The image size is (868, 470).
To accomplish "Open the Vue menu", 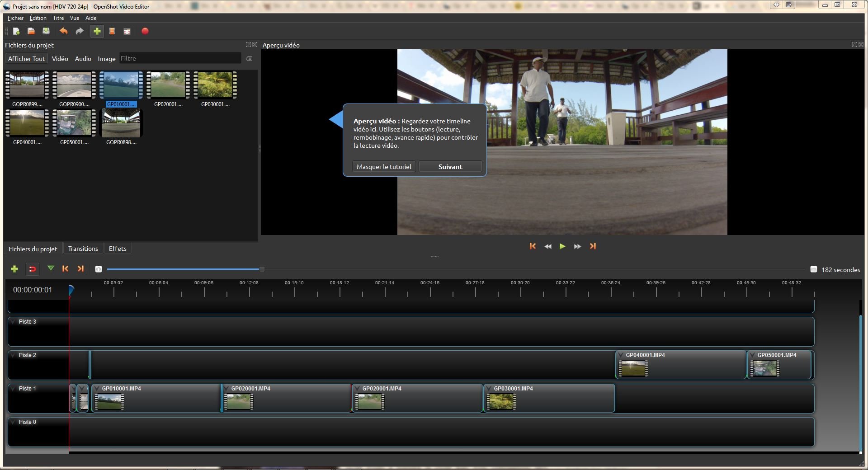I will click(75, 18).
